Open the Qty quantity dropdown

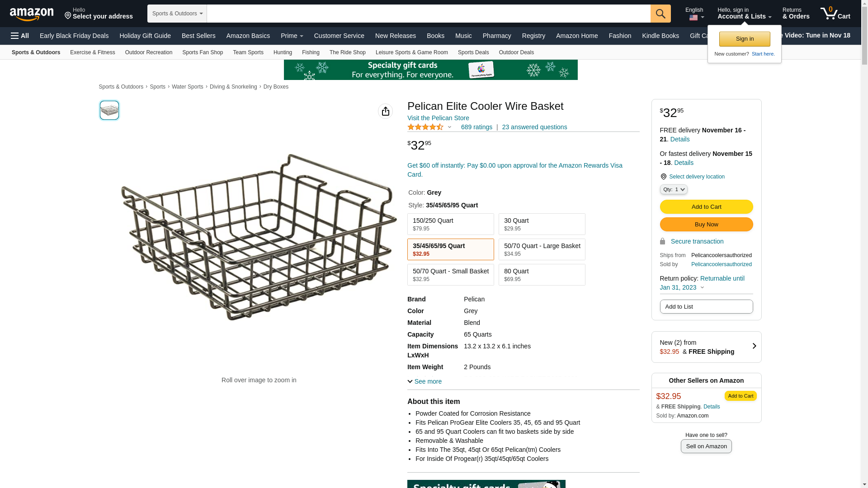click(x=673, y=190)
